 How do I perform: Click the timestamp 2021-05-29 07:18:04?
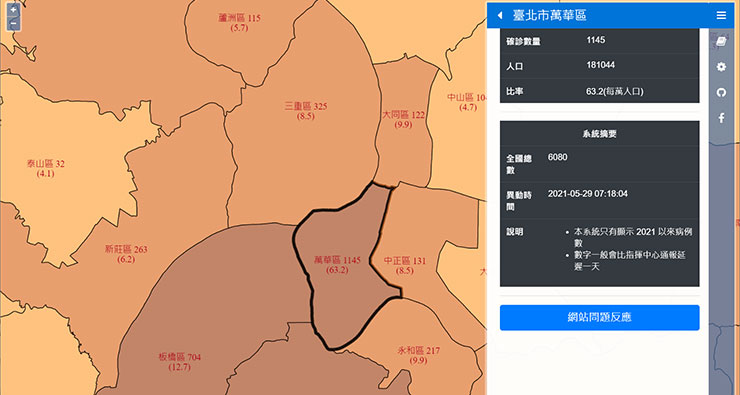[588, 194]
